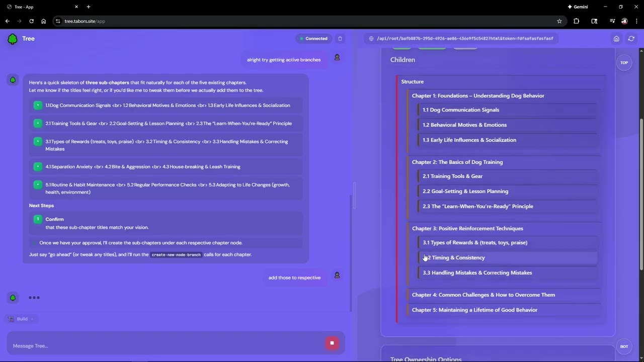Select 3.1 Types of Rewards node

pos(507,242)
